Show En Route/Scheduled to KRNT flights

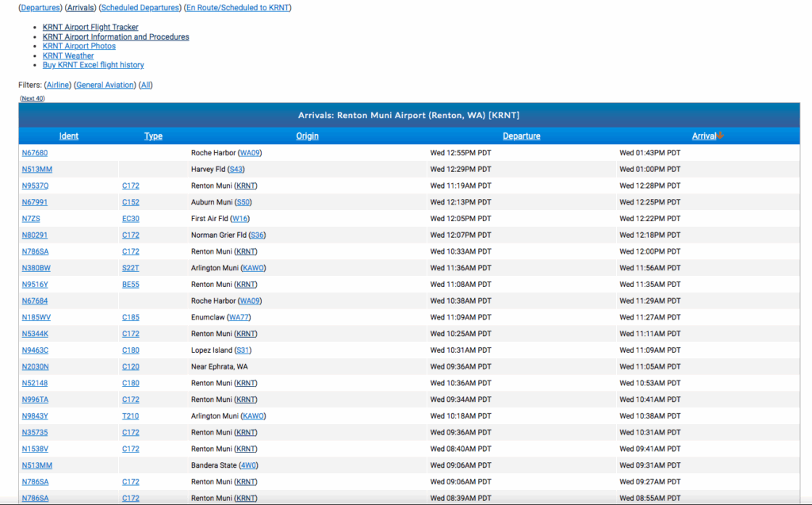[238, 8]
